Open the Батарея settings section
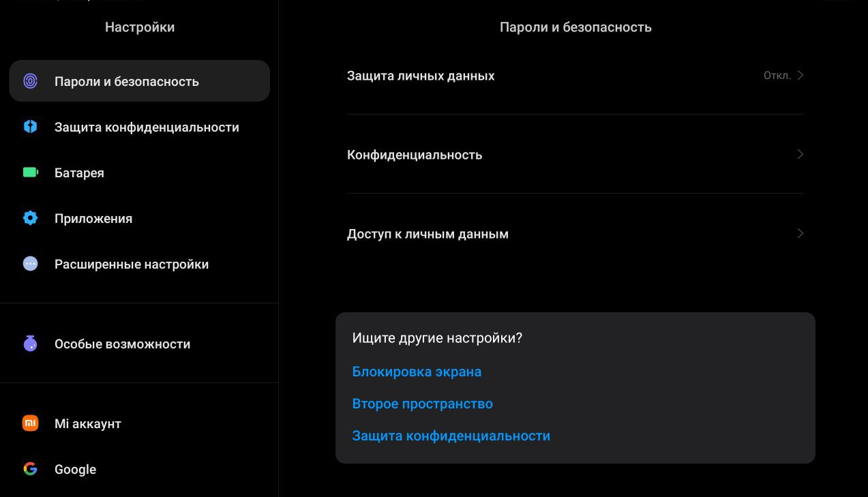 [x=80, y=173]
